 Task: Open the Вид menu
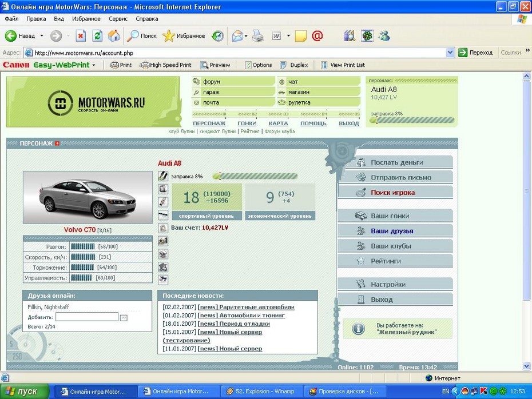coord(59,19)
